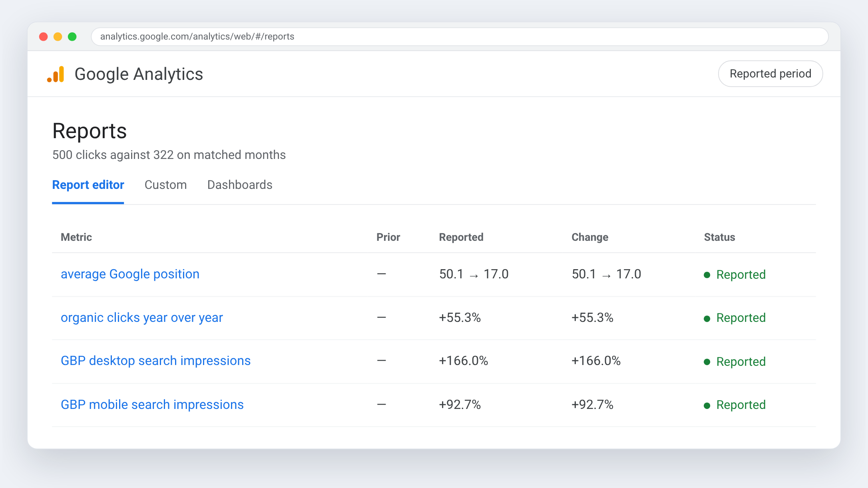Click status of average Google position row
This screenshot has width=868, height=488.
[735, 275]
